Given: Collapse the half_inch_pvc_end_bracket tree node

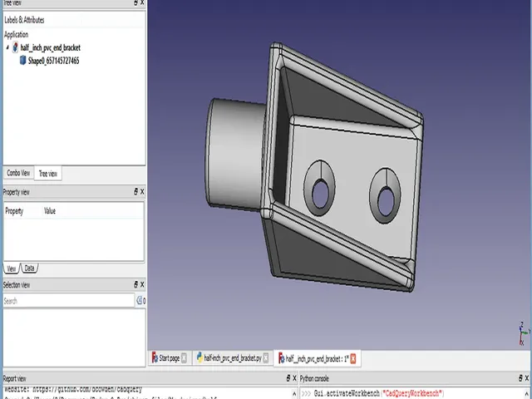Looking at the screenshot, I should 7,48.
